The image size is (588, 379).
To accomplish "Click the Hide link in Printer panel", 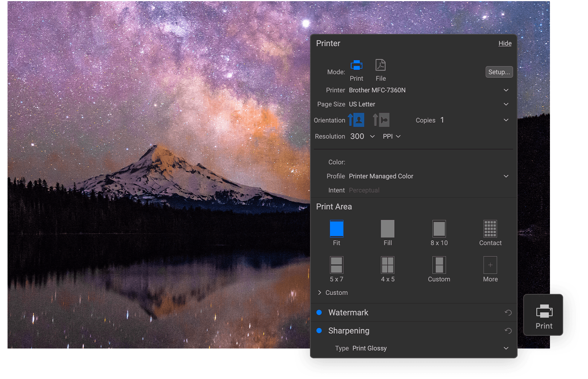I will [x=505, y=43].
